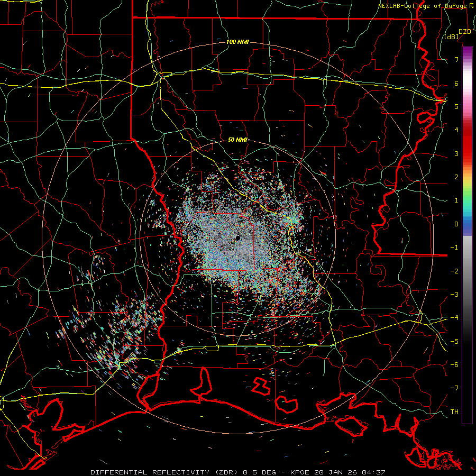The image size is (476, 476).
Task: Click the "-4" value on color scale
Action: 454,318
